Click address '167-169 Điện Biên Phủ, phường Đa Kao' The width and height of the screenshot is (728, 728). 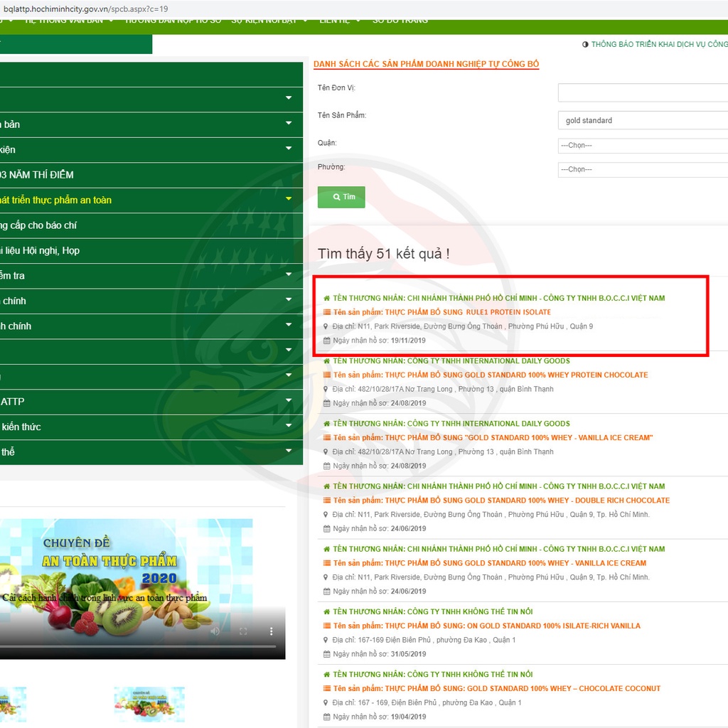coord(422,640)
